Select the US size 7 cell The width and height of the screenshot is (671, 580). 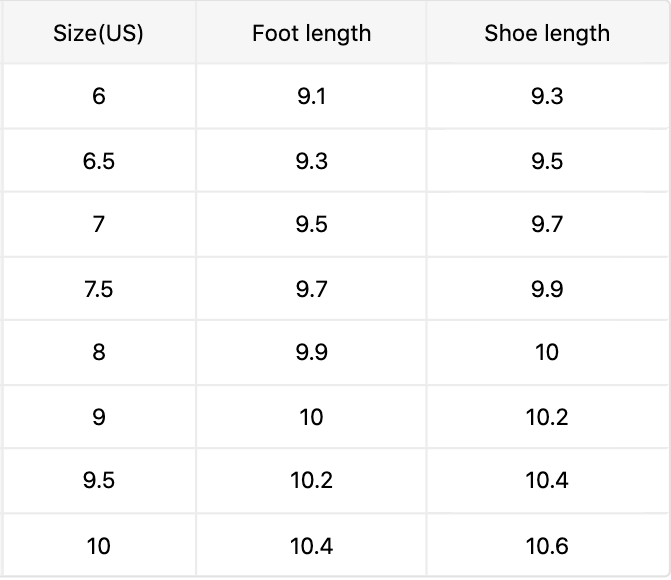[x=98, y=225]
